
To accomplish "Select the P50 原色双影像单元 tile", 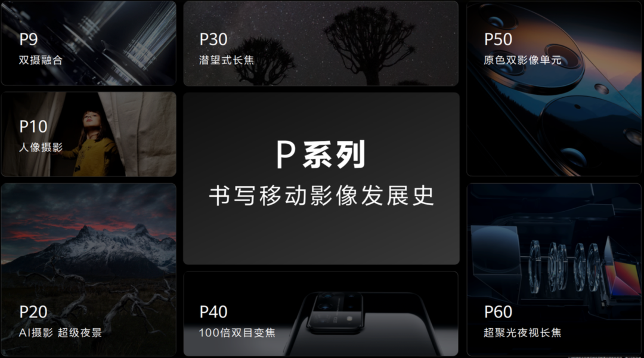I will pyautogui.click(x=553, y=89).
